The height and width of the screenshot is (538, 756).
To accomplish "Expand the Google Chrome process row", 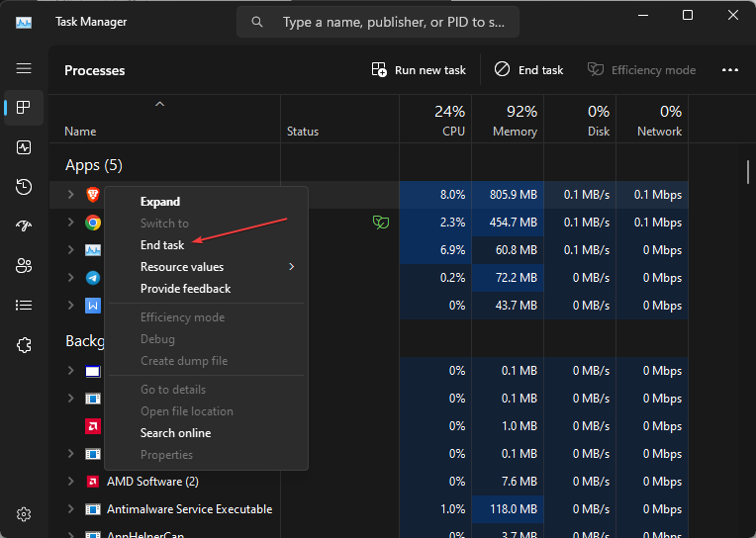I will [x=70, y=223].
